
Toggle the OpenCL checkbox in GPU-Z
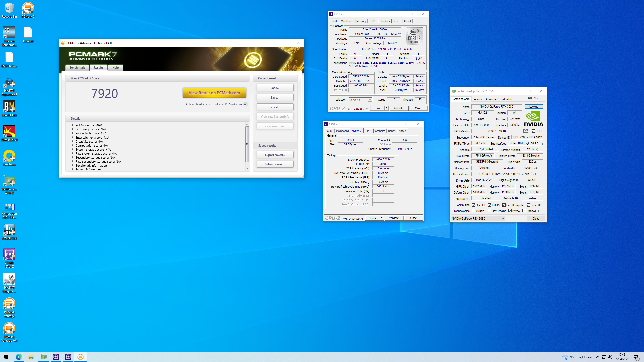[473, 205]
